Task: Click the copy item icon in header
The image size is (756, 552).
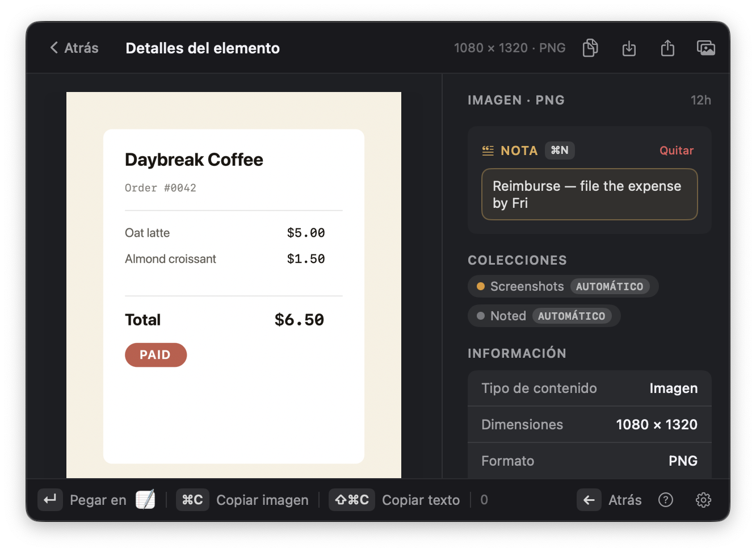Action: click(590, 48)
